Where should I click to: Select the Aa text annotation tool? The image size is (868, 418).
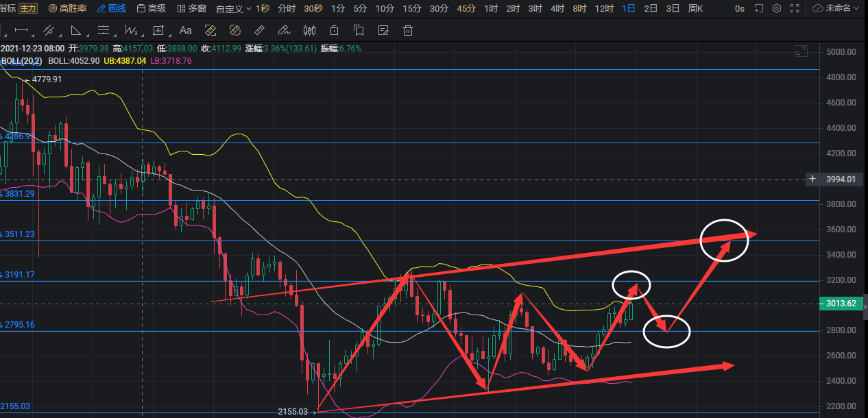click(x=185, y=31)
